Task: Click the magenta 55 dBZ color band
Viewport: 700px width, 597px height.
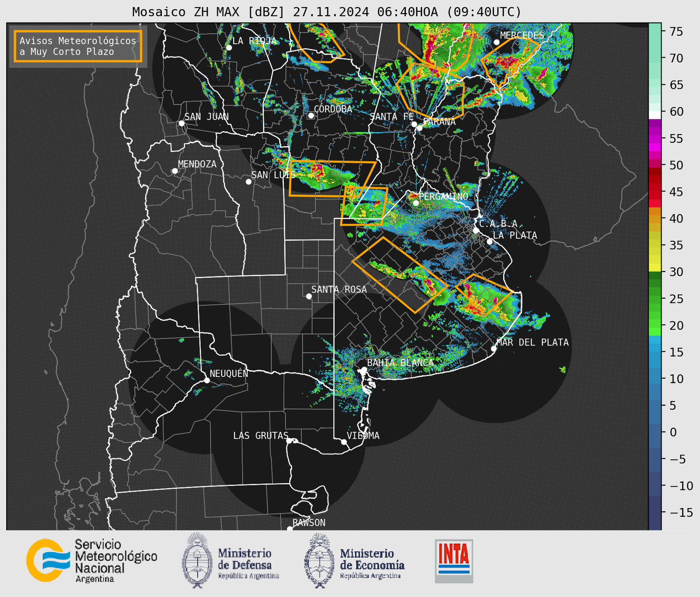Action: (x=655, y=138)
